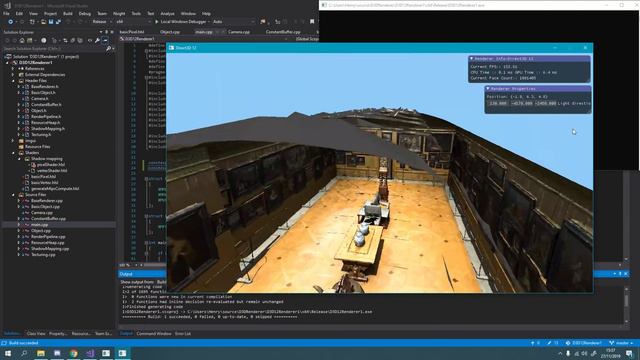Switch to the Camera.cpp editor tab
640x360 pixels.
click(x=239, y=32)
